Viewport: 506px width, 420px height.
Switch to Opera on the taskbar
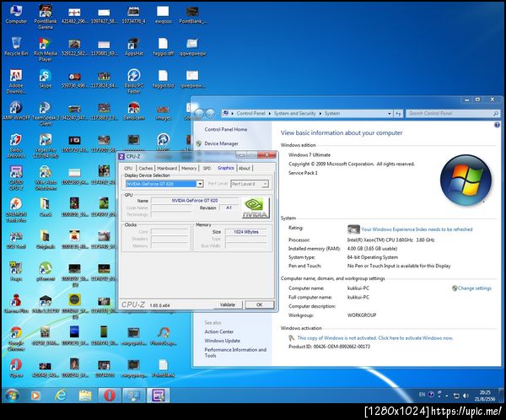coord(110,396)
